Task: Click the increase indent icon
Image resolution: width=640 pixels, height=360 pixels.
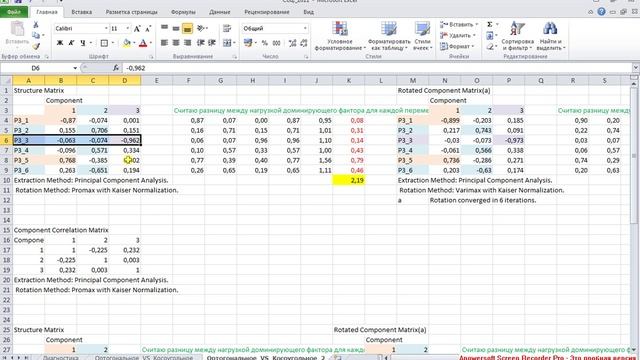Action: [212, 42]
